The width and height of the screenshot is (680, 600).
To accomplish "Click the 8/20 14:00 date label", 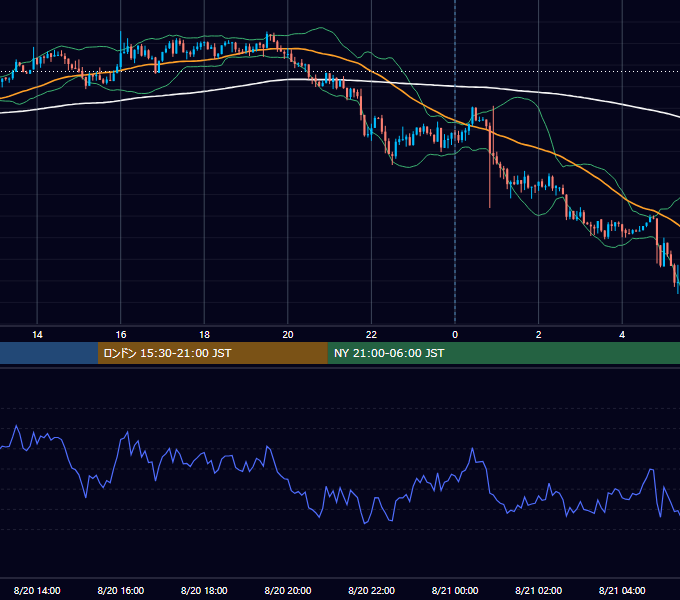I will coord(37,590).
